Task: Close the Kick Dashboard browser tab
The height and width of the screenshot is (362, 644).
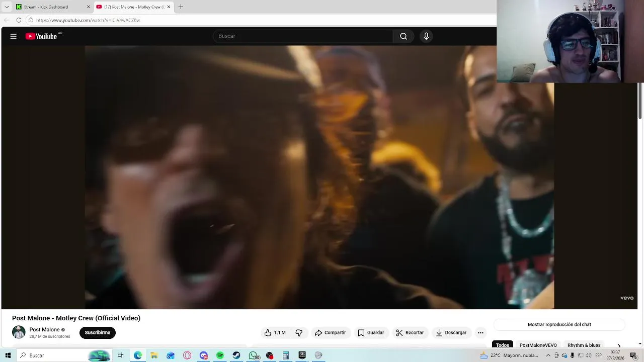Action: (89, 7)
